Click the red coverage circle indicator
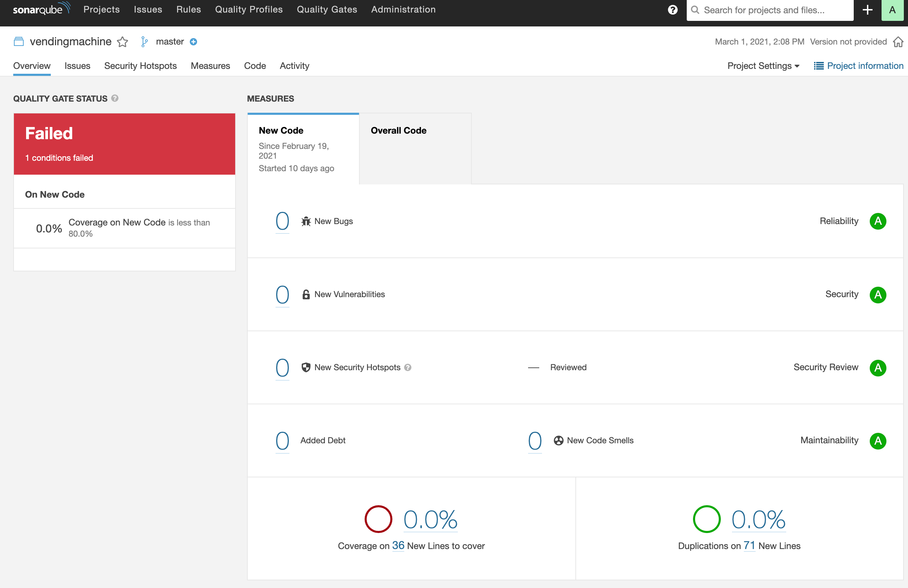Image resolution: width=908 pixels, height=588 pixels. [378, 519]
